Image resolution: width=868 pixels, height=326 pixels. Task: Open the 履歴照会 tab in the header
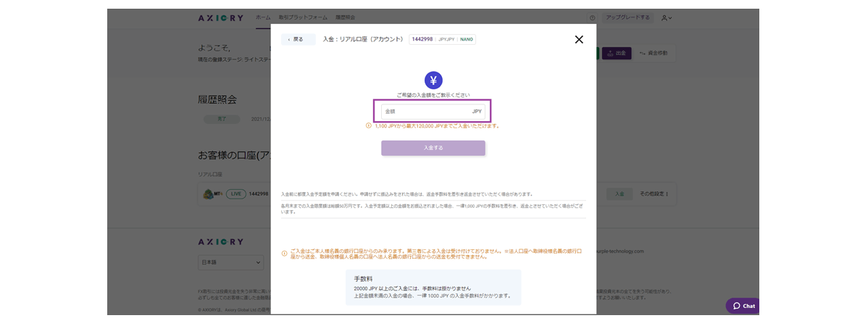pos(346,17)
